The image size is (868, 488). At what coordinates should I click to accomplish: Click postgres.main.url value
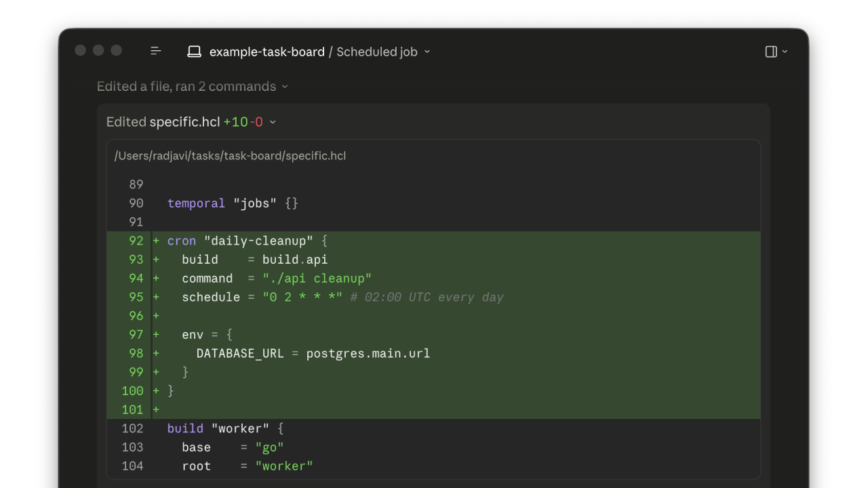tap(368, 353)
